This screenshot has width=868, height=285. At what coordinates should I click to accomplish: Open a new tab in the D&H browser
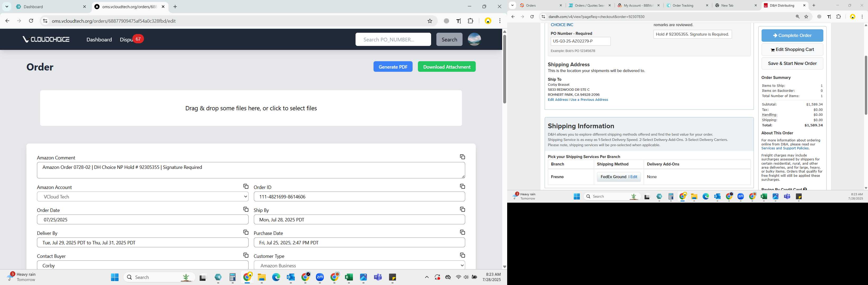(814, 5)
